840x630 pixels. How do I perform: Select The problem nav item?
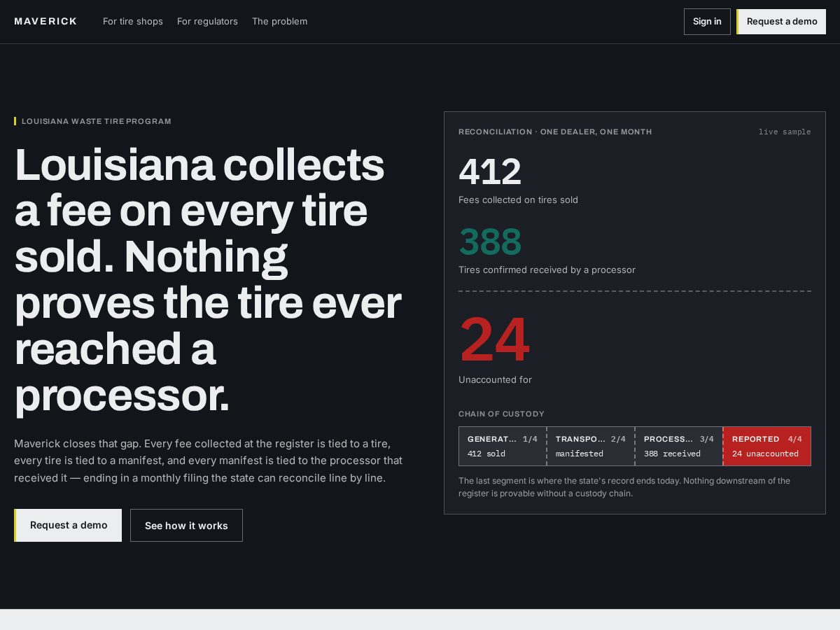click(279, 22)
